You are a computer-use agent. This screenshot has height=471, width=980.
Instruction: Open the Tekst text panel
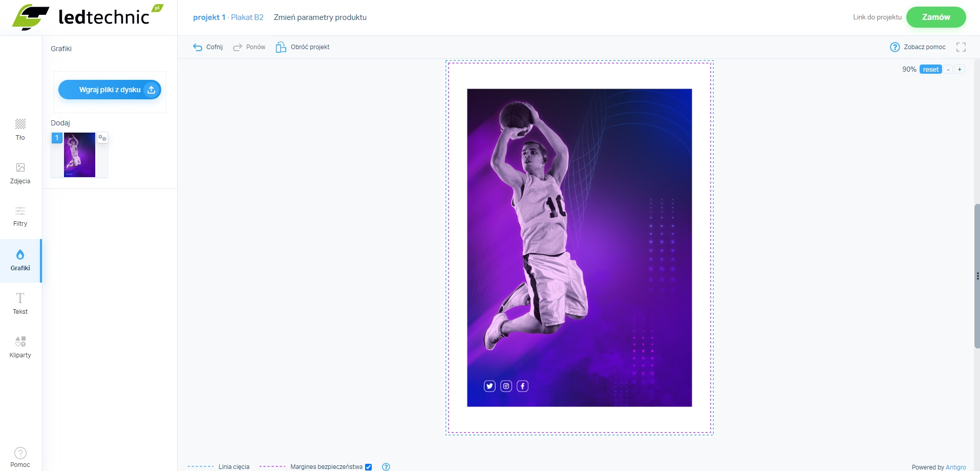click(20, 304)
